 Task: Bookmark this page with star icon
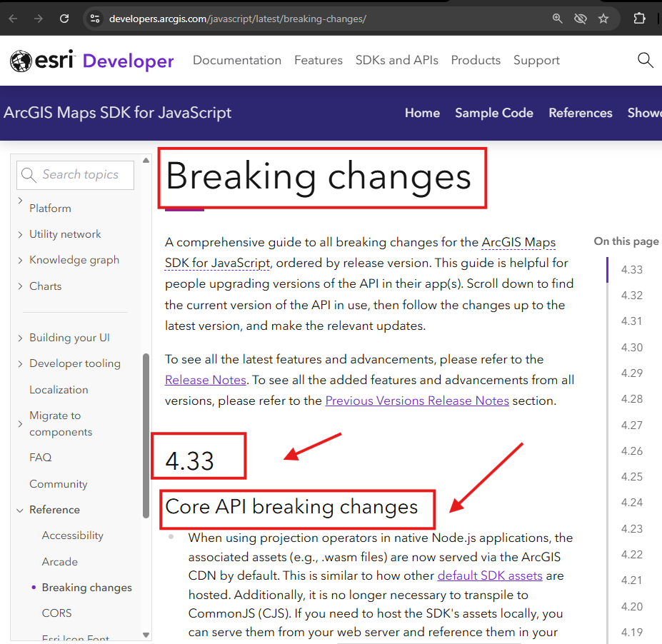tap(603, 19)
